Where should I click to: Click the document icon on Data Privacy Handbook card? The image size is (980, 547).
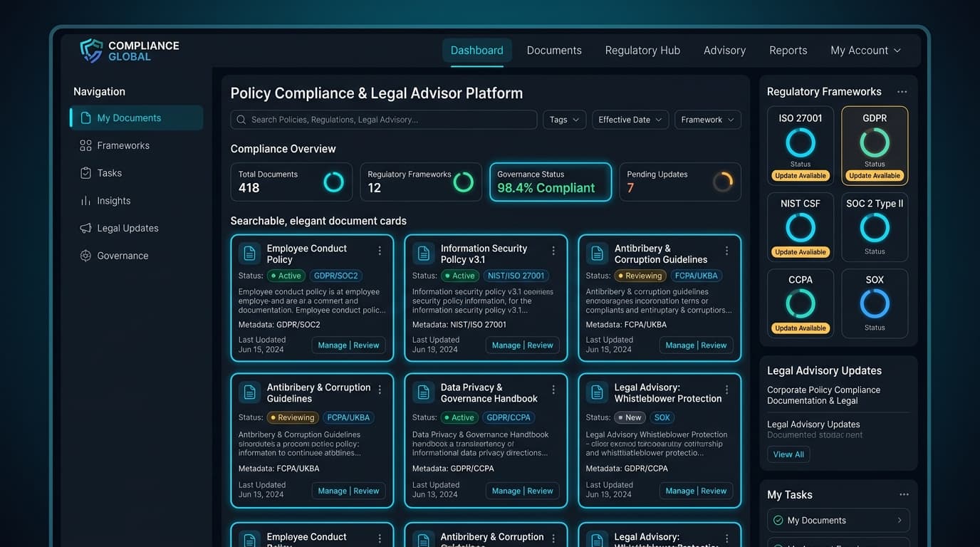coord(423,392)
